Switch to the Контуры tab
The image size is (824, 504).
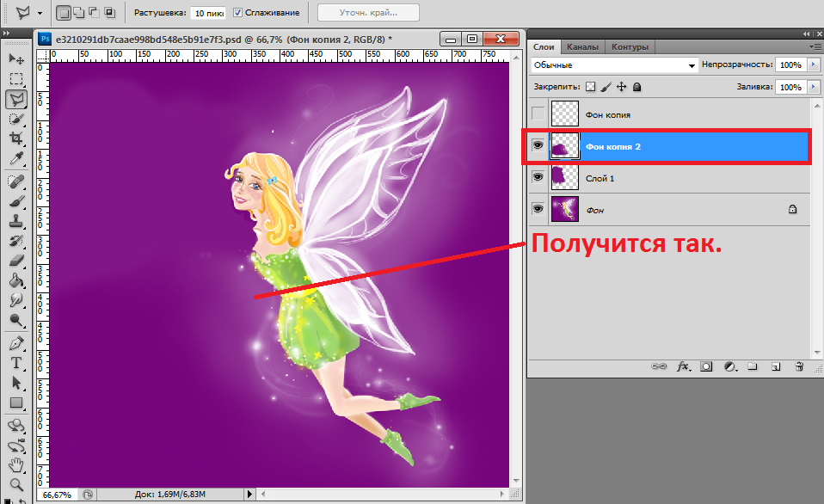click(630, 46)
